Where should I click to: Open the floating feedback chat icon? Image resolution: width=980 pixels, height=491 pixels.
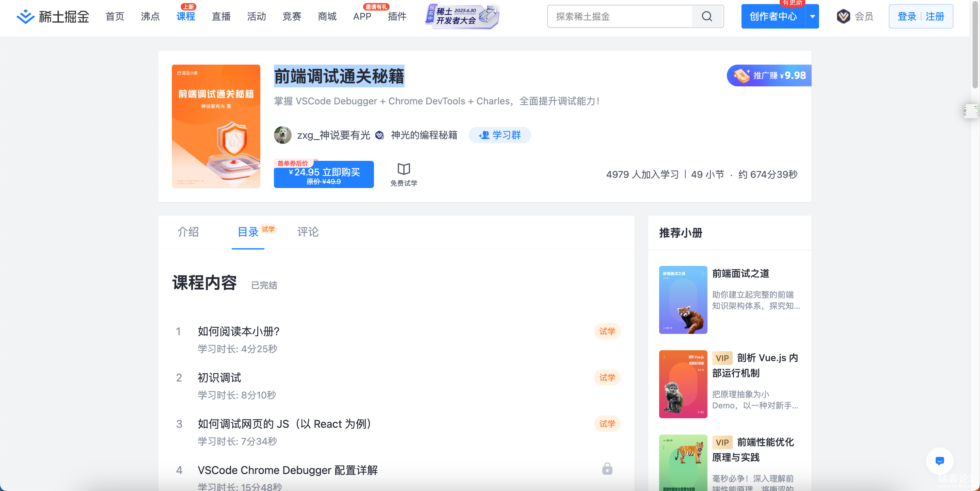[x=939, y=461]
